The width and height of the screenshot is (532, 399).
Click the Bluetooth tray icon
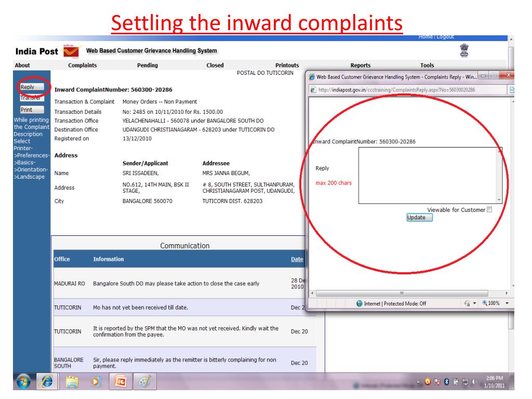point(446,382)
